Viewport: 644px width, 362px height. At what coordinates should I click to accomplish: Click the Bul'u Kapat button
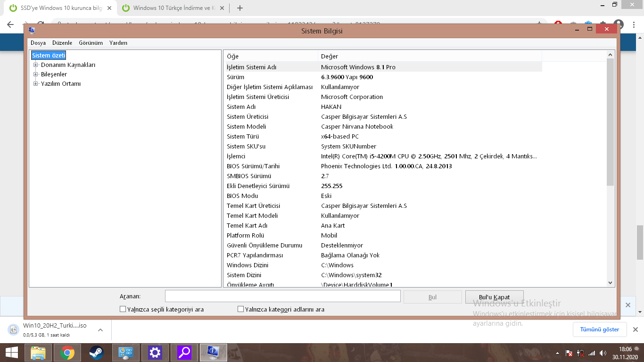click(494, 297)
